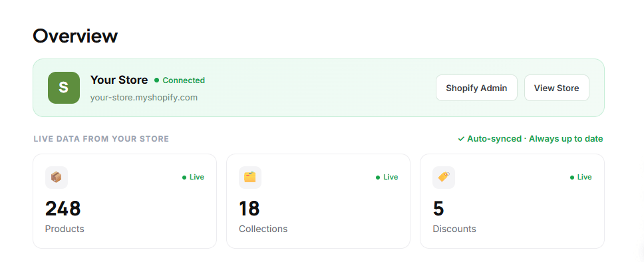The width and height of the screenshot is (644, 262).
Task: Click the 248 products count
Action: [x=63, y=208]
